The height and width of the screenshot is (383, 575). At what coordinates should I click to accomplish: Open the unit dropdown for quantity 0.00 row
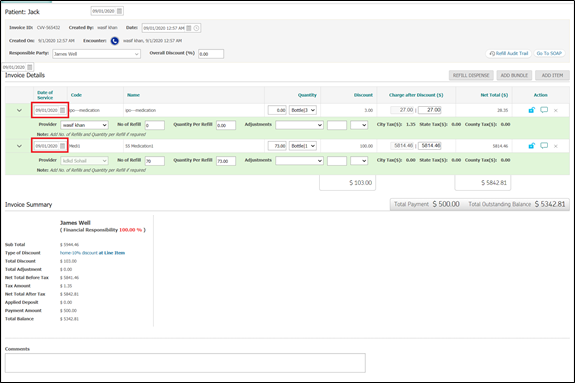coord(303,110)
